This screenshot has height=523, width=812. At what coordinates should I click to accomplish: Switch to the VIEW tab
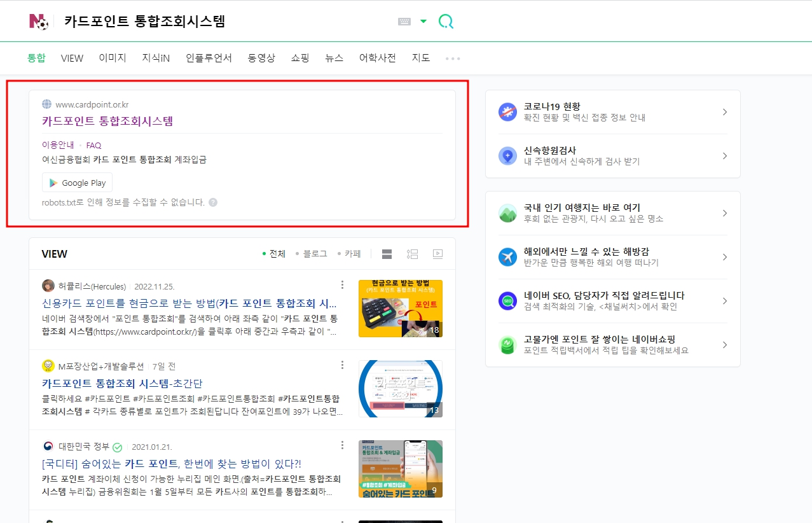pos(72,58)
